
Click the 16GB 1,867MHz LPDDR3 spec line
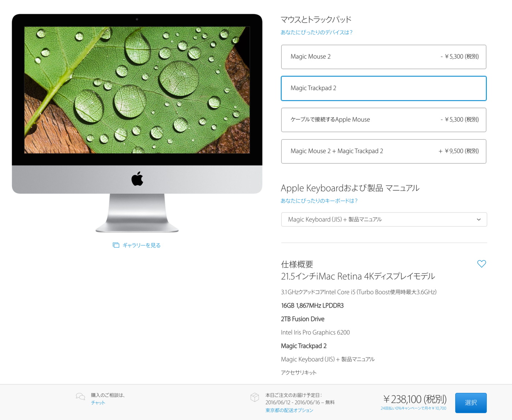[312, 306]
